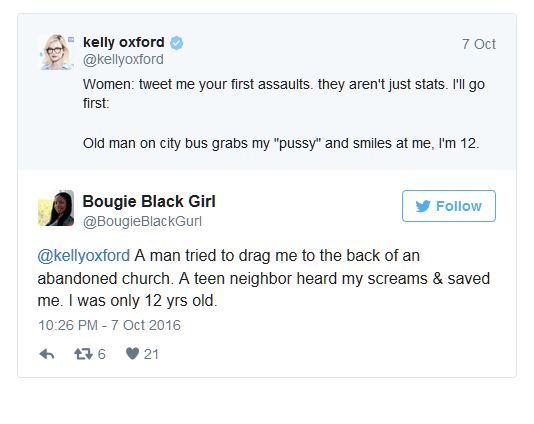Click the retweet count of 6

[101, 354]
